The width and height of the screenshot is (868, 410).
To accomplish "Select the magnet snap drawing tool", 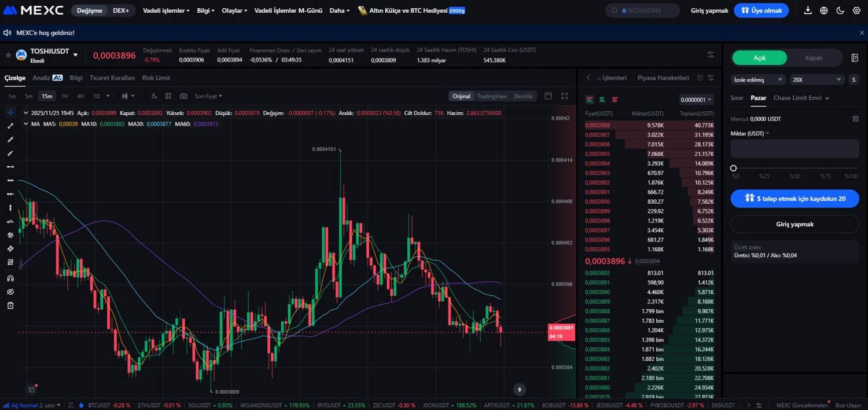I will click(10, 278).
